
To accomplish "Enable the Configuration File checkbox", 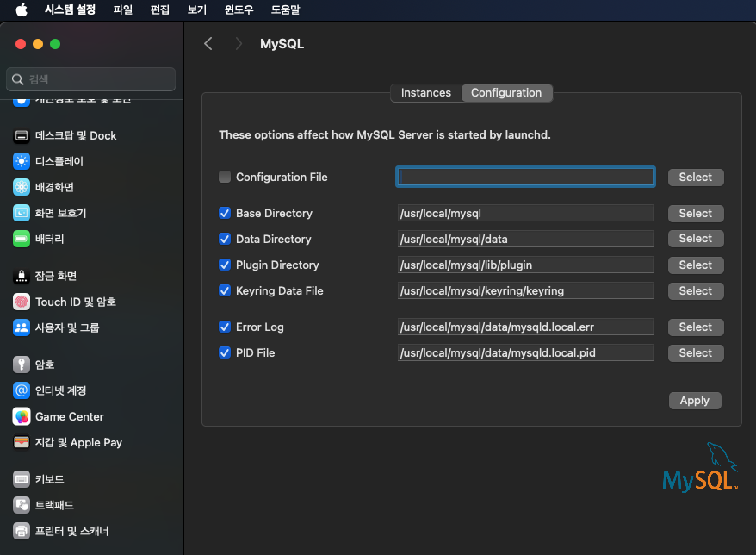I will (x=225, y=178).
